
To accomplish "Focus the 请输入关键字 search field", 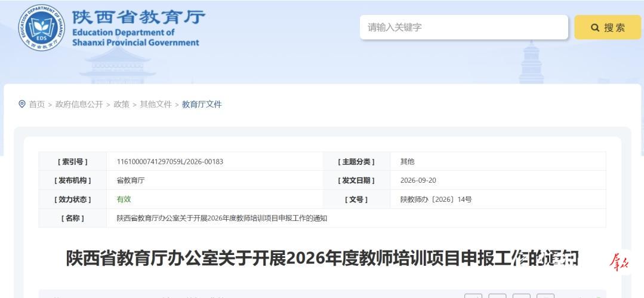I will (x=464, y=27).
